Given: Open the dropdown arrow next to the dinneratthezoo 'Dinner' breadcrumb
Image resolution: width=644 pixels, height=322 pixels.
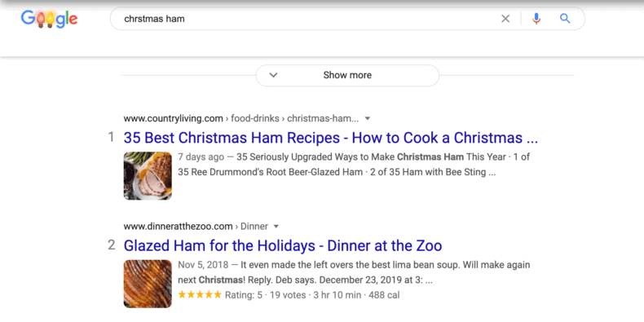Looking at the screenshot, I should [x=276, y=227].
